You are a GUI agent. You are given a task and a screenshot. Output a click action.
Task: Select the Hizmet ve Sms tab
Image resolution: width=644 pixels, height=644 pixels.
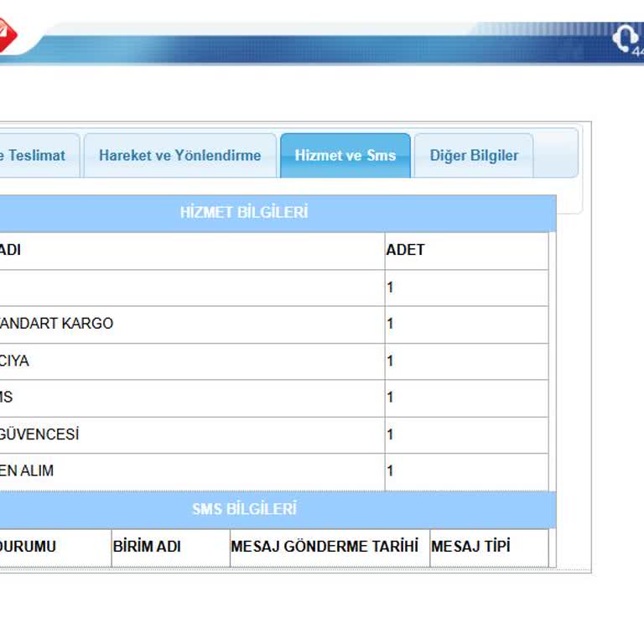coord(345,155)
